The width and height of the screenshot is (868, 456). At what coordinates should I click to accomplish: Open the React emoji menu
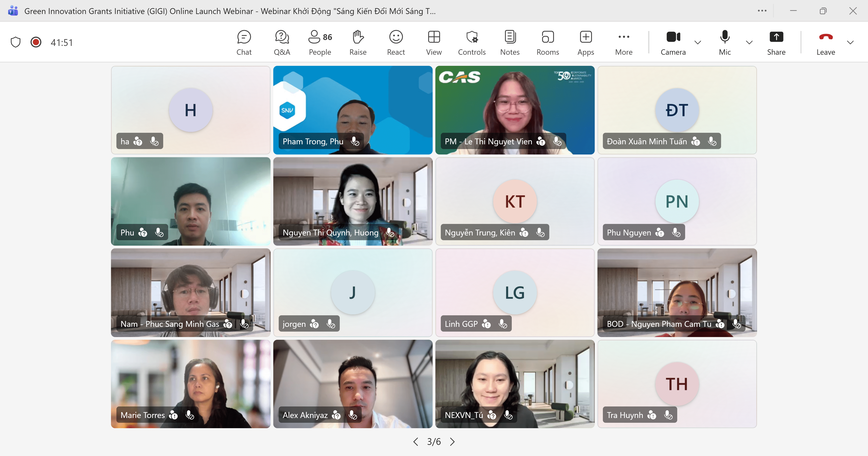click(396, 43)
